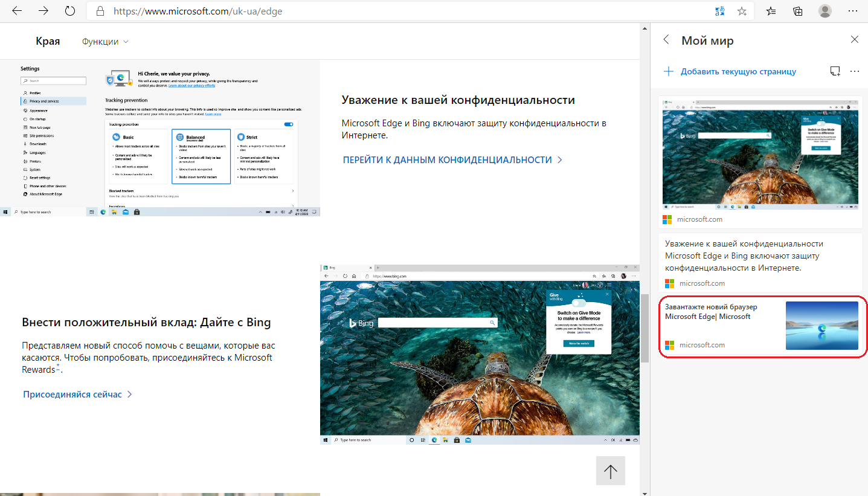
Task: Click heading Внести положительный вклад: Дайте с Bing
Action: [146, 322]
